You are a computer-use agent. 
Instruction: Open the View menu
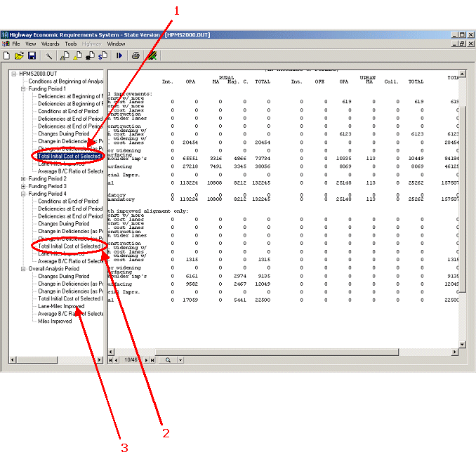tap(30, 44)
